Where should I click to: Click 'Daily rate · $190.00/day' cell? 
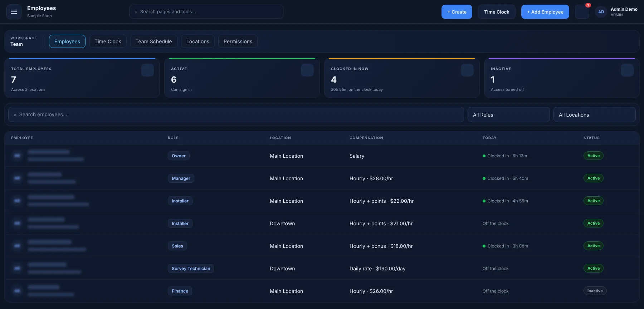coord(377,269)
